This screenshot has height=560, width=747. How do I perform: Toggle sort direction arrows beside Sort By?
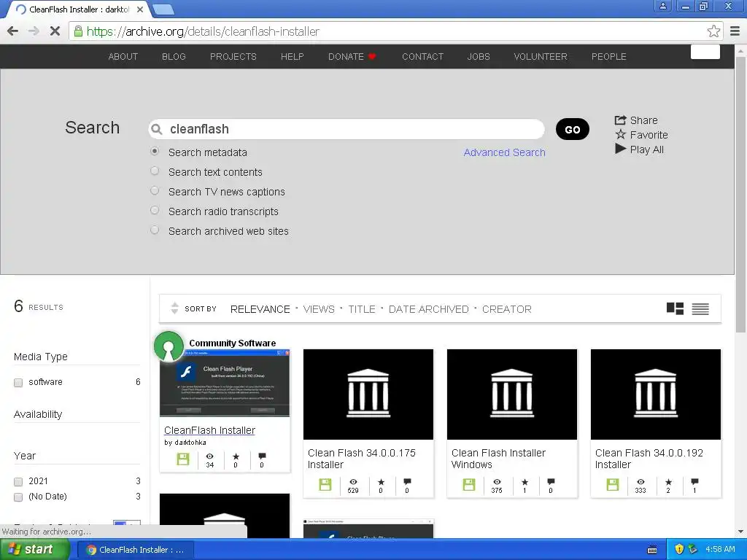tap(175, 308)
